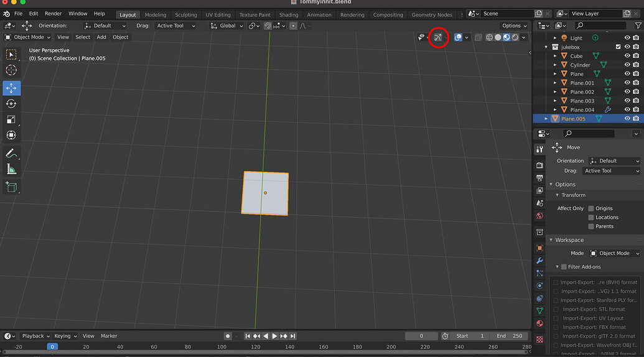Open the File menu
This screenshot has width=644, height=357.
[19, 14]
